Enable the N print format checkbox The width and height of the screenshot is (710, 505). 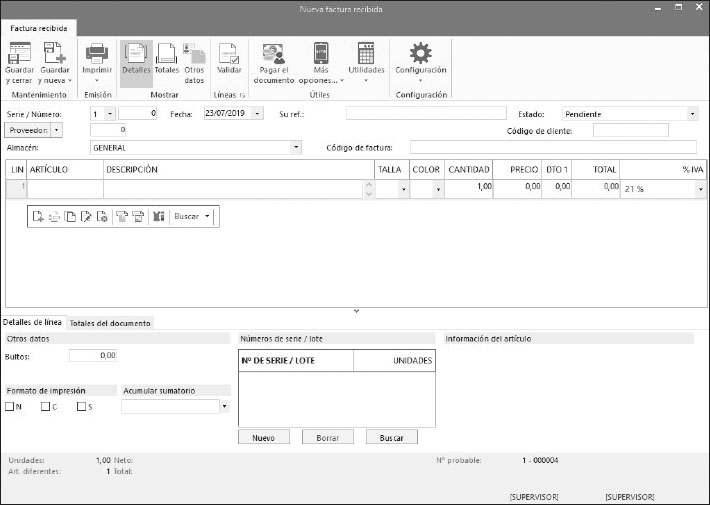coord(10,407)
